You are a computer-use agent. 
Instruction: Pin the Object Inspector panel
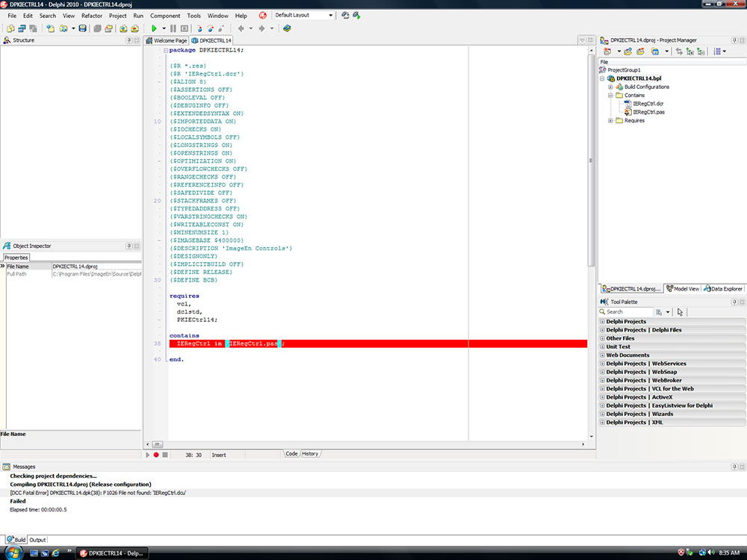[128, 246]
